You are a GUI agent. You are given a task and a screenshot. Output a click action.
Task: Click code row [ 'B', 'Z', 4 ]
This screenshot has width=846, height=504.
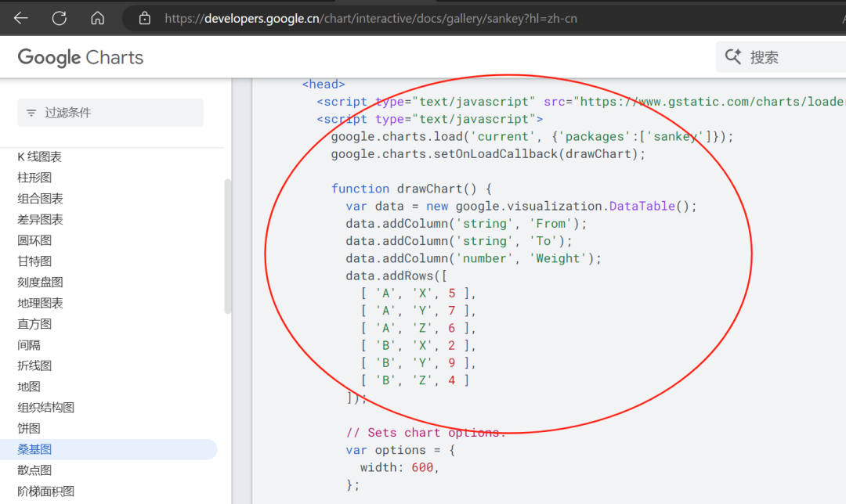tap(415, 380)
